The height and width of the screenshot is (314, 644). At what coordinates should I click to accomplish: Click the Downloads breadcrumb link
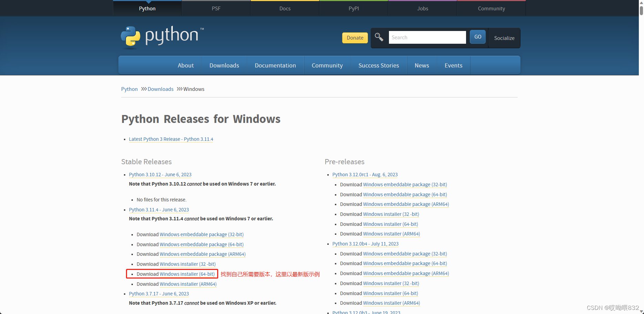161,89
